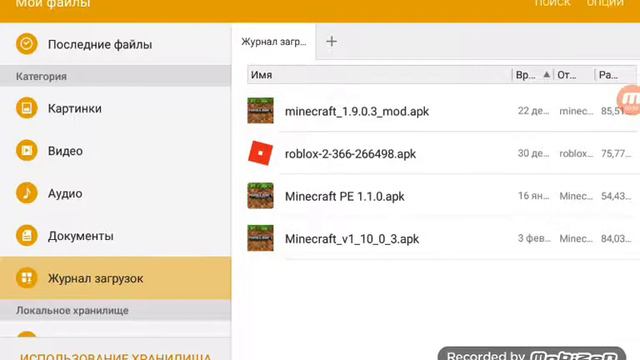The height and width of the screenshot is (360, 640).
Task: Open minecraft_1.9.0.3_mod.apk thumbnail icon
Action: pos(260,110)
